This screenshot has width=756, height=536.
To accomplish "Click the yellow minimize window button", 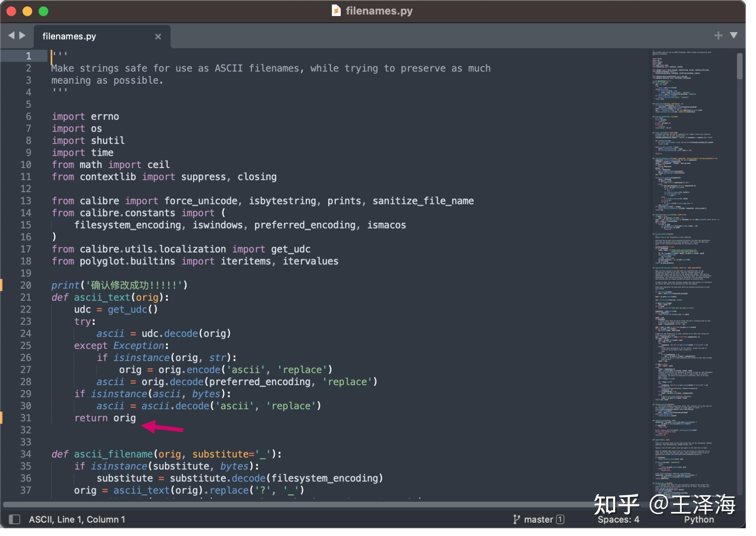I will click(27, 11).
